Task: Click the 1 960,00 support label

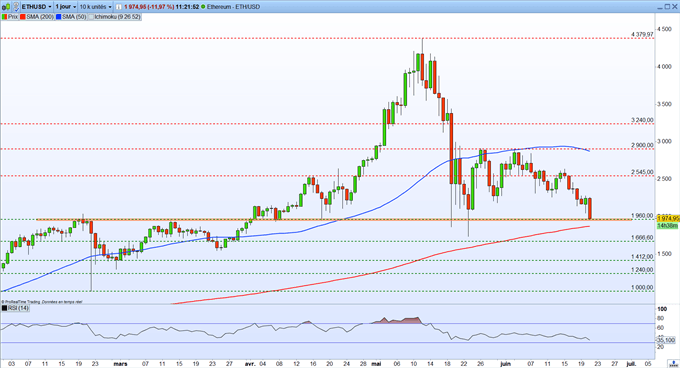Action: (x=642, y=215)
